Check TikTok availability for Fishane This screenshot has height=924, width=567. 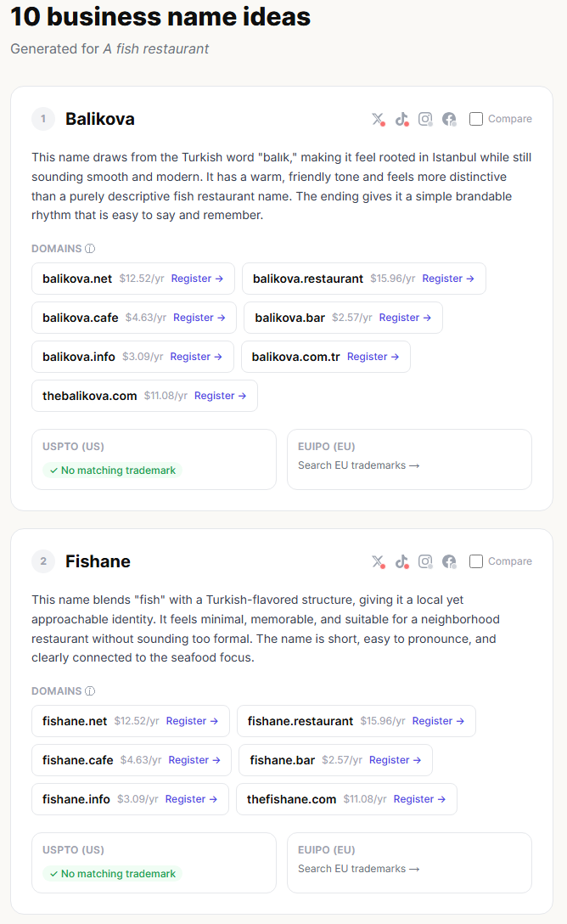pyautogui.click(x=401, y=561)
